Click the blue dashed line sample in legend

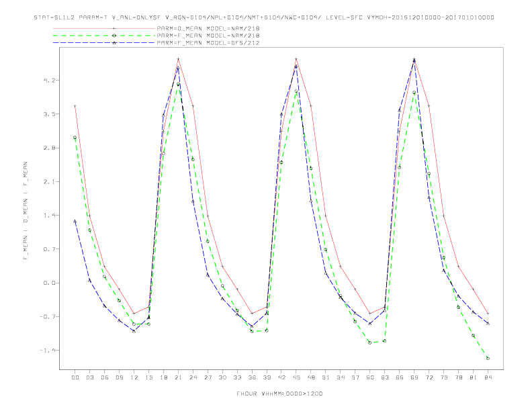pos(104,43)
